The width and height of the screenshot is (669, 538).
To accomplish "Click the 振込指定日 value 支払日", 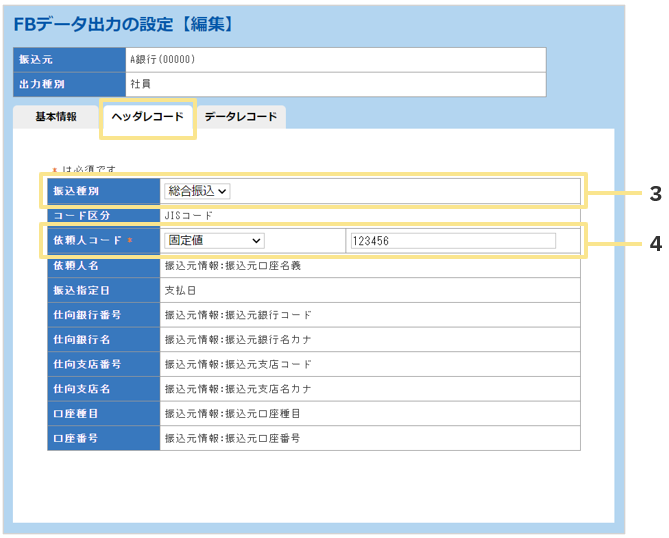I will coord(181,290).
